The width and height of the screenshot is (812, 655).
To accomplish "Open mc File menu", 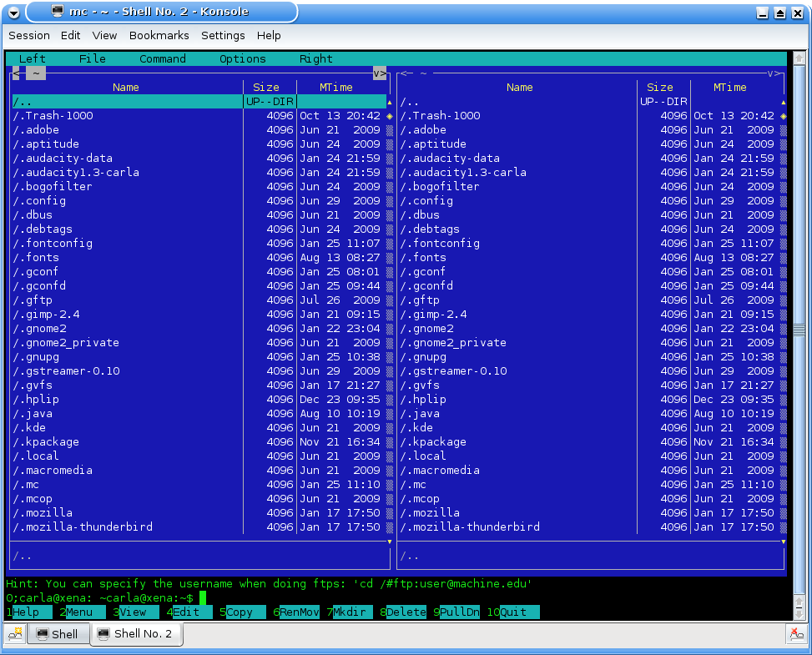I will pyautogui.click(x=92, y=58).
